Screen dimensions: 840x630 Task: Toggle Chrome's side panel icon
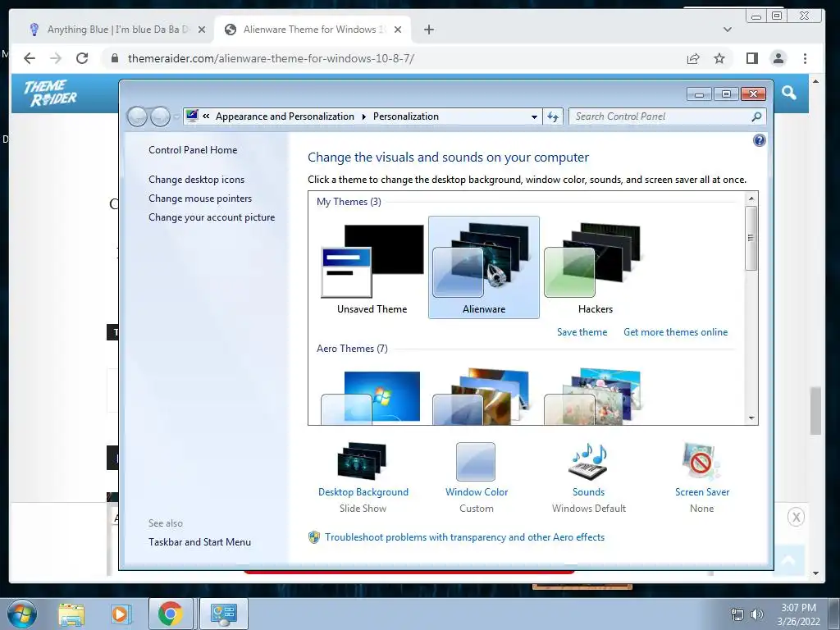pos(752,58)
